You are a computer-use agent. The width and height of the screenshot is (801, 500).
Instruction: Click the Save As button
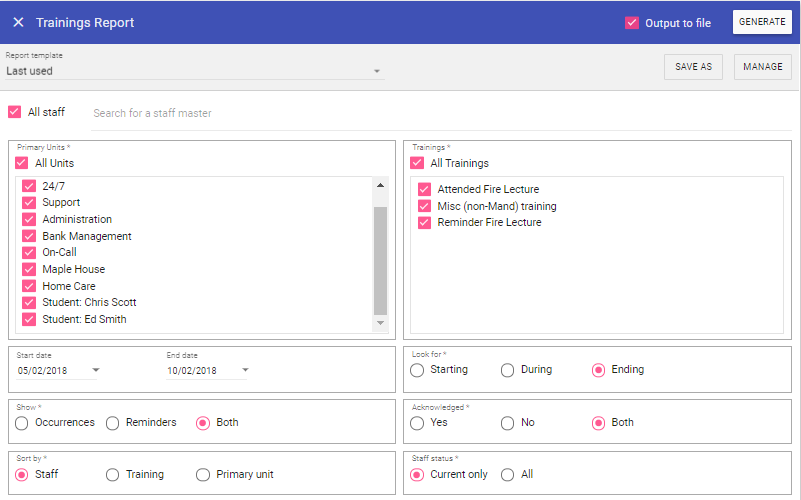coord(693,67)
